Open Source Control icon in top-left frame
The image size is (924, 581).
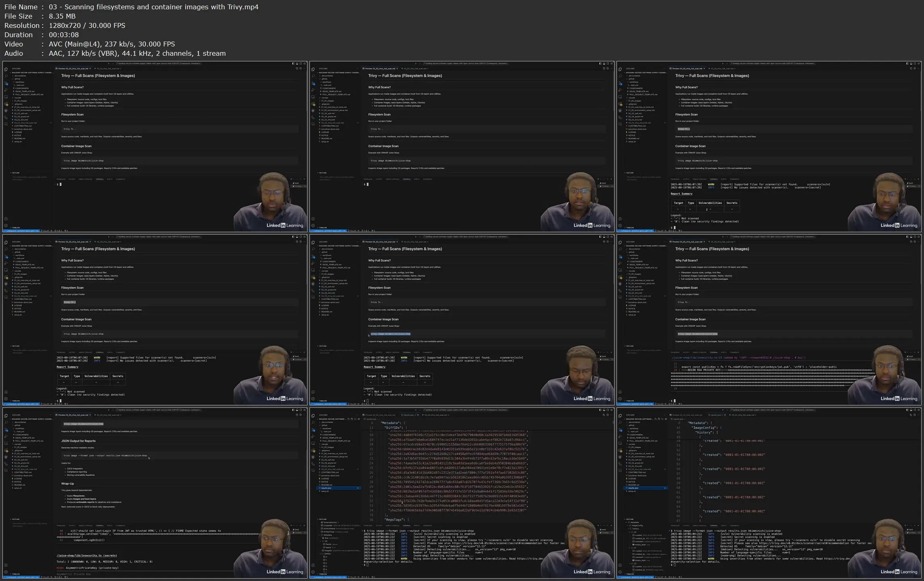point(6,83)
